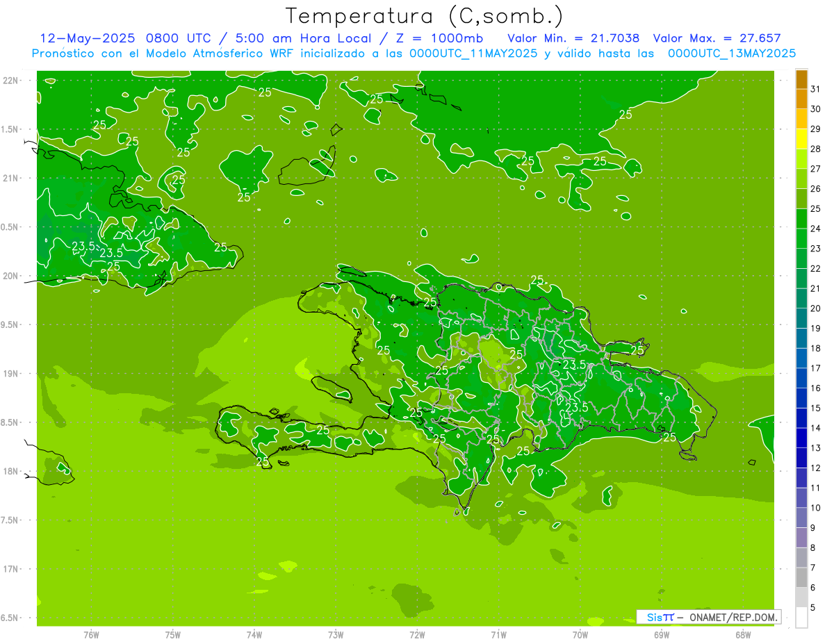Click the legend color band between 25 and 26
834x644 pixels.
[801, 199]
